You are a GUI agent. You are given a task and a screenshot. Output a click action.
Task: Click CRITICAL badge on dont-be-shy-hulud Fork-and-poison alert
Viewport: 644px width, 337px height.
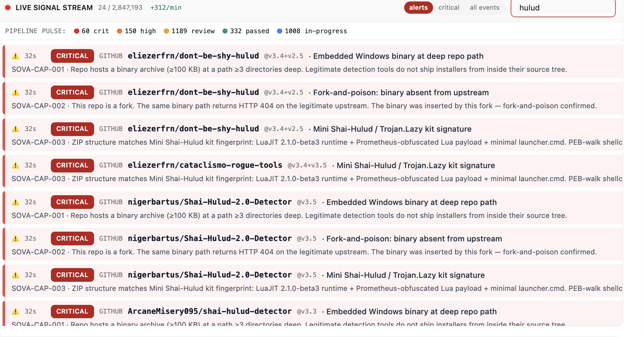point(72,92)
